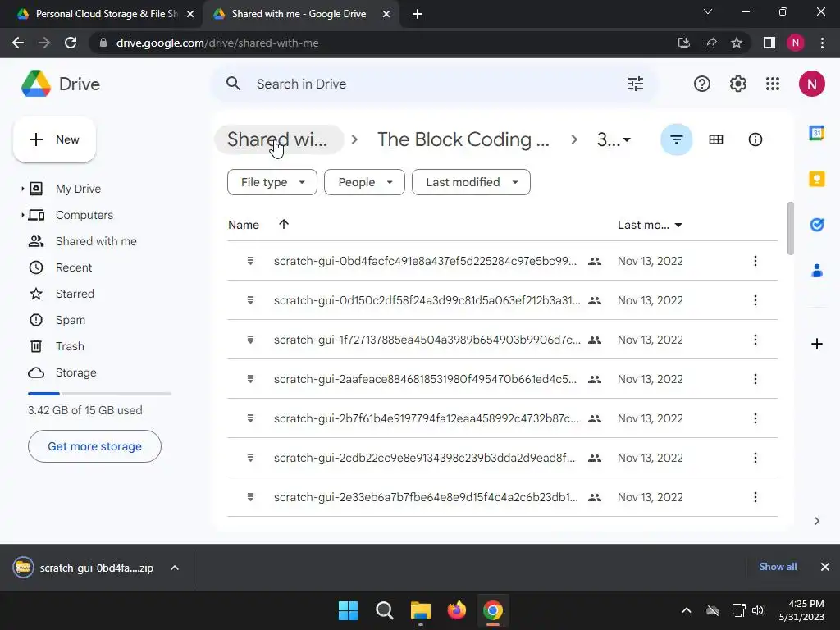The image size is (840, 630).
Task: Open My Drive in the sidebar
Action: point(78,189)
